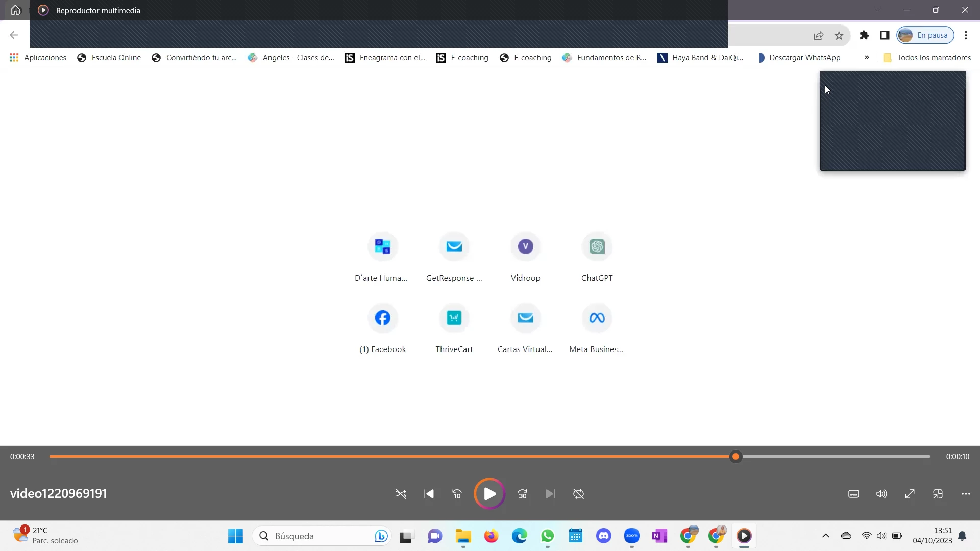The width and height of the screenshot is (980, 551).
Task: Go to previous track
Action: (429, 494)
